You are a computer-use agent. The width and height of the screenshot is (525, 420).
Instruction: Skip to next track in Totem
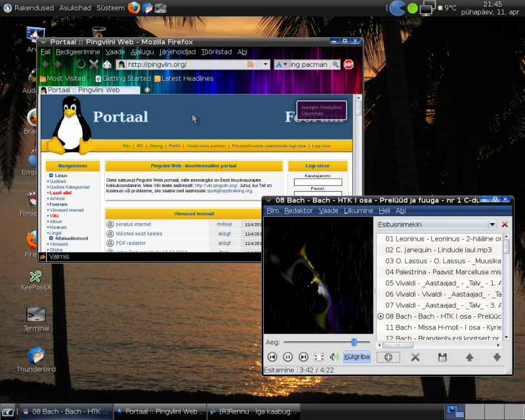point(303,357)
